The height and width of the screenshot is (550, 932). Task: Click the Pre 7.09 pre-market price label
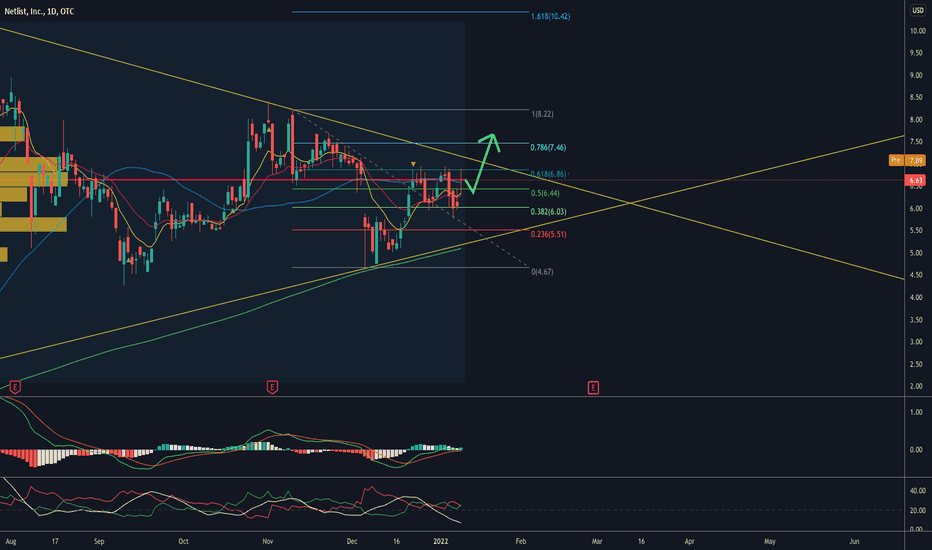click(x=907, y=160)
